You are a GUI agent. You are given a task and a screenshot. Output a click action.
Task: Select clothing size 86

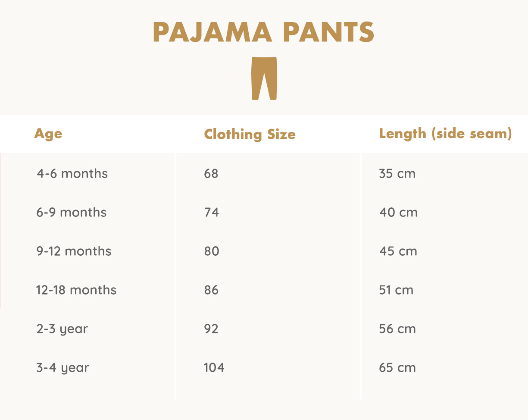click(211, 290)
